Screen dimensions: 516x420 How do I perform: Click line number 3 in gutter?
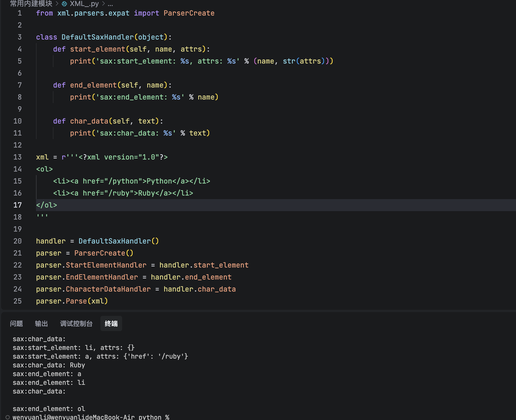[20, 37]
